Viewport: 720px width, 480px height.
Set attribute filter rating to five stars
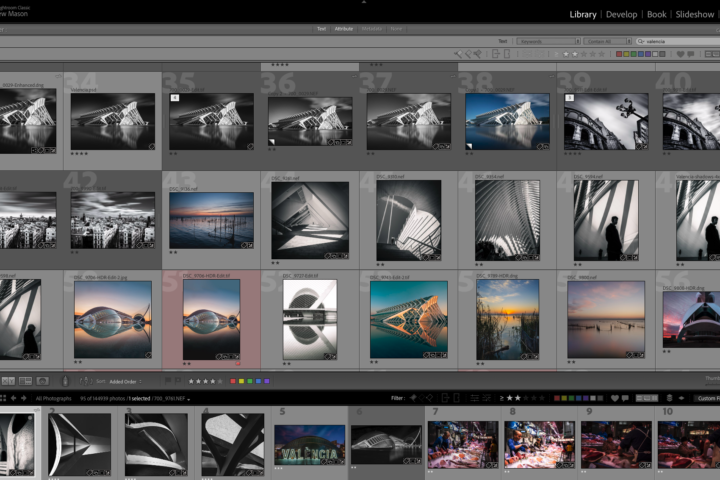coord(601,54)
